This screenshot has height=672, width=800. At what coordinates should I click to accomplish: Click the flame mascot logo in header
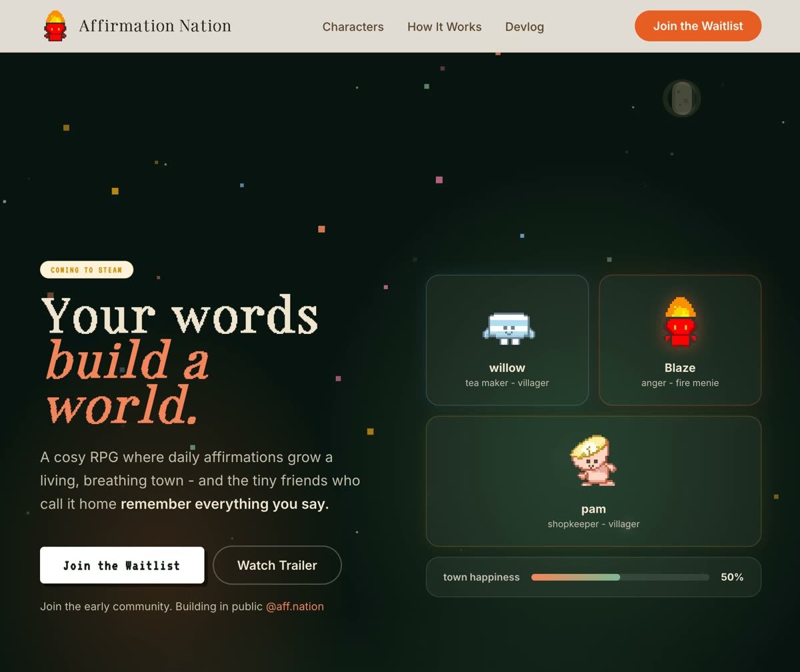point(55,26)
